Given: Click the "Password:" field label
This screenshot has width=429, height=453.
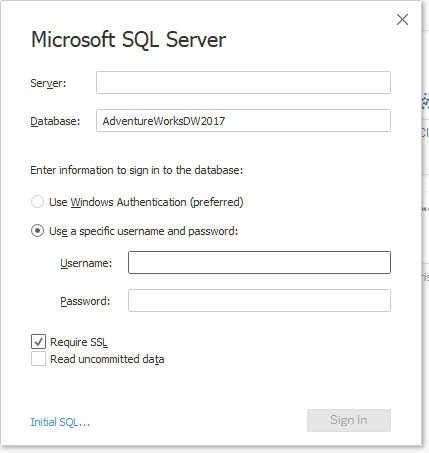Looking at the screenshot, I should point(85,301).
